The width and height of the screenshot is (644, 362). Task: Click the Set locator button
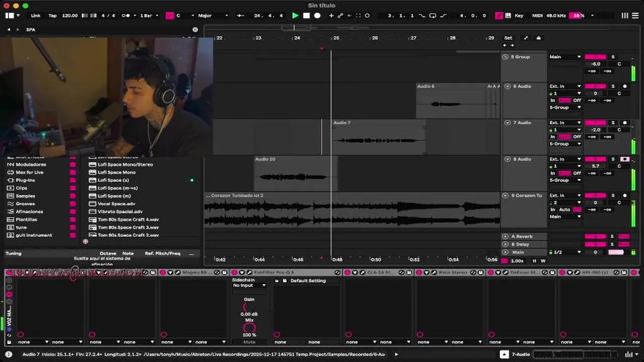tap(508, 38)
